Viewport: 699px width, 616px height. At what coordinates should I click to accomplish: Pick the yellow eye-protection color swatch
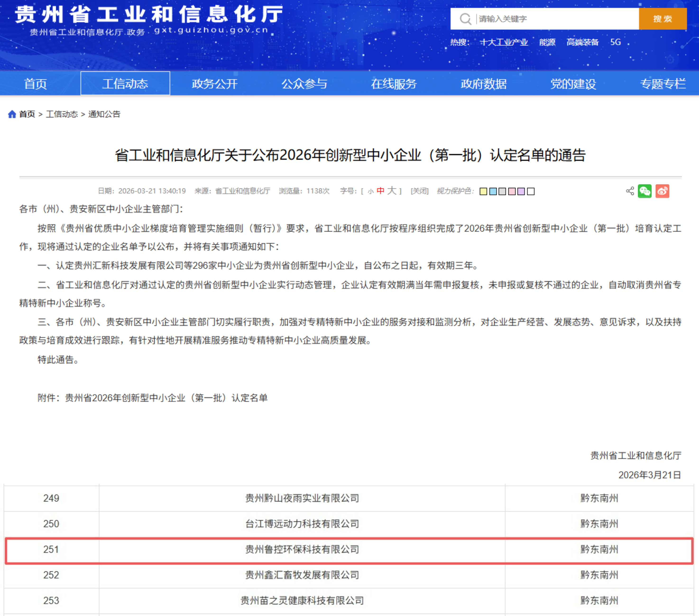click(x=483, y=191)
